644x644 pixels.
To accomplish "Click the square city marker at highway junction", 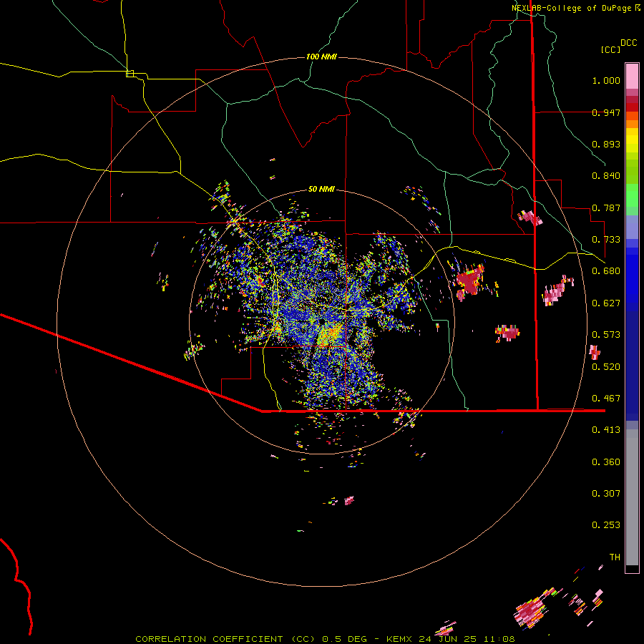I will pos(130,74).
